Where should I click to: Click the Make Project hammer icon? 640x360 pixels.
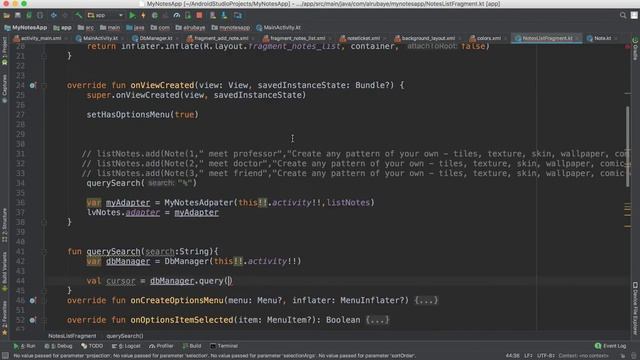(78, 16)
